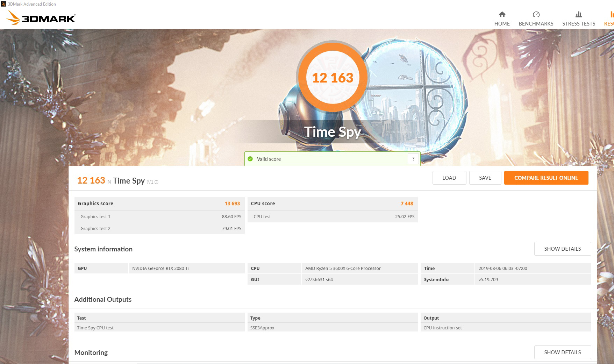Select the Graphics score row
The image size is (614, 364).
click(159, 203)
